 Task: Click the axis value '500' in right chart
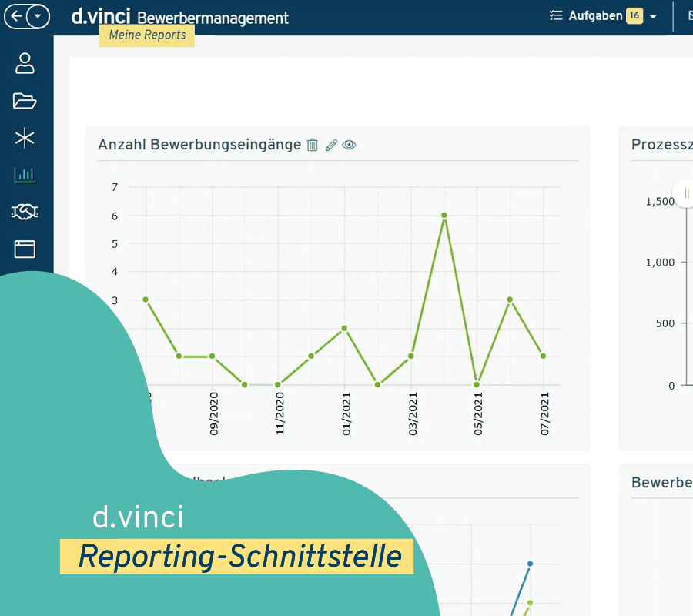coord(665,323)
